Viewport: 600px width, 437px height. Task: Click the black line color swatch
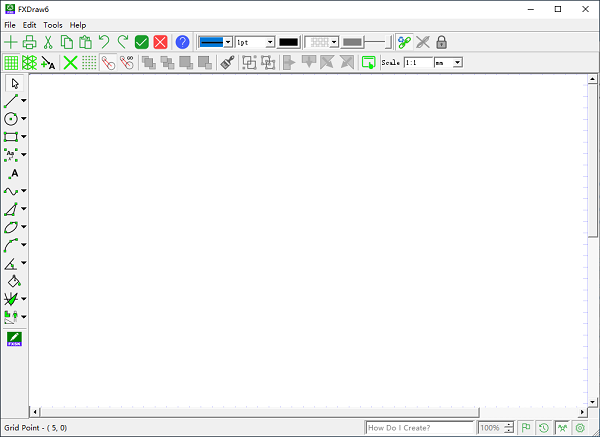point(289,42)
